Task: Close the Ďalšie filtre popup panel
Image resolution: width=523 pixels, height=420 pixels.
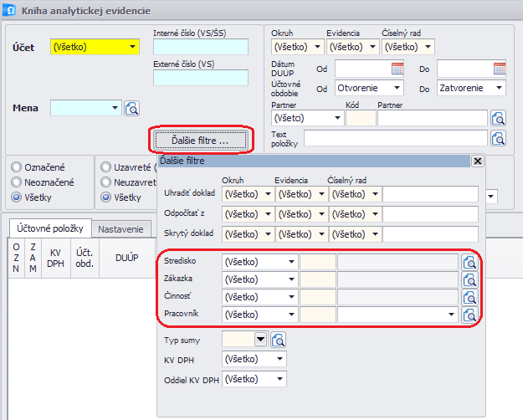Action: click(478, 161)
